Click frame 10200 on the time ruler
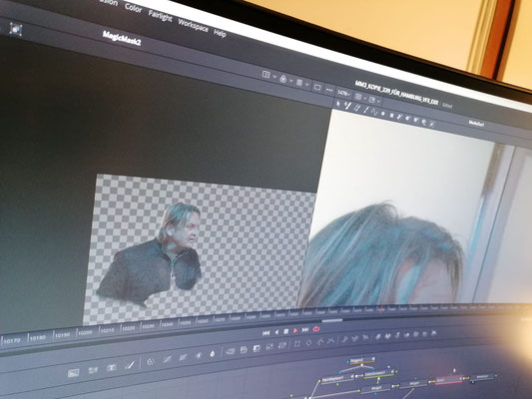Image resolution: width=532 pixels, height=399 pixels. point(85,333)
